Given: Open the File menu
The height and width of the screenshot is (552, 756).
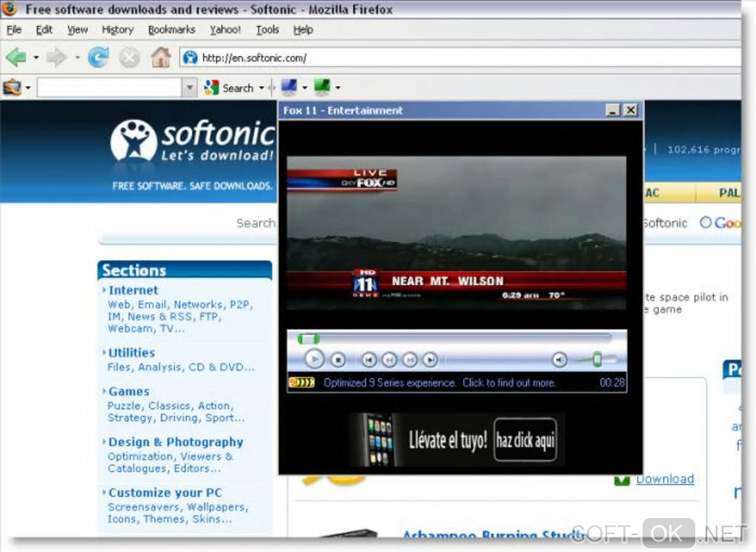Looking at the screenshot, I should pyautogui.click(x=14, y=30).
